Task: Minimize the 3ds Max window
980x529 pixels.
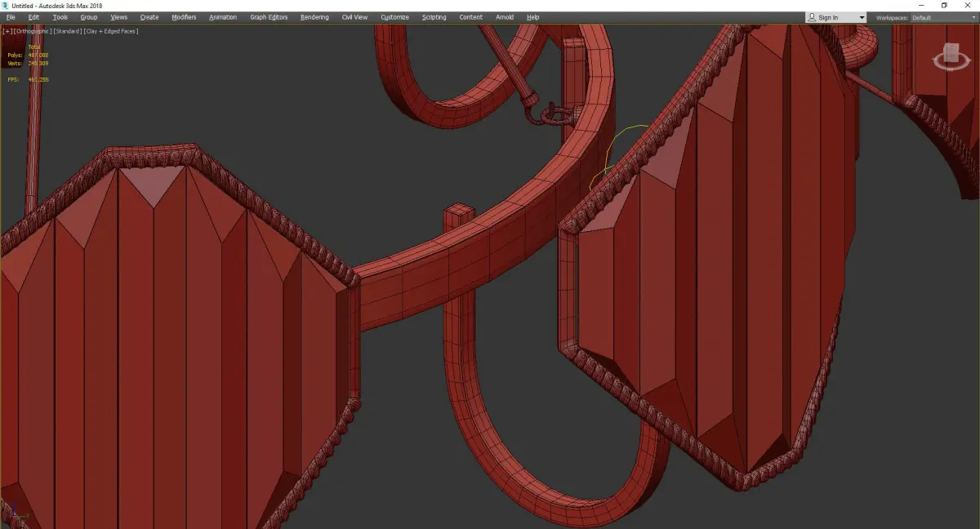Action: click(x=922, y=5)
